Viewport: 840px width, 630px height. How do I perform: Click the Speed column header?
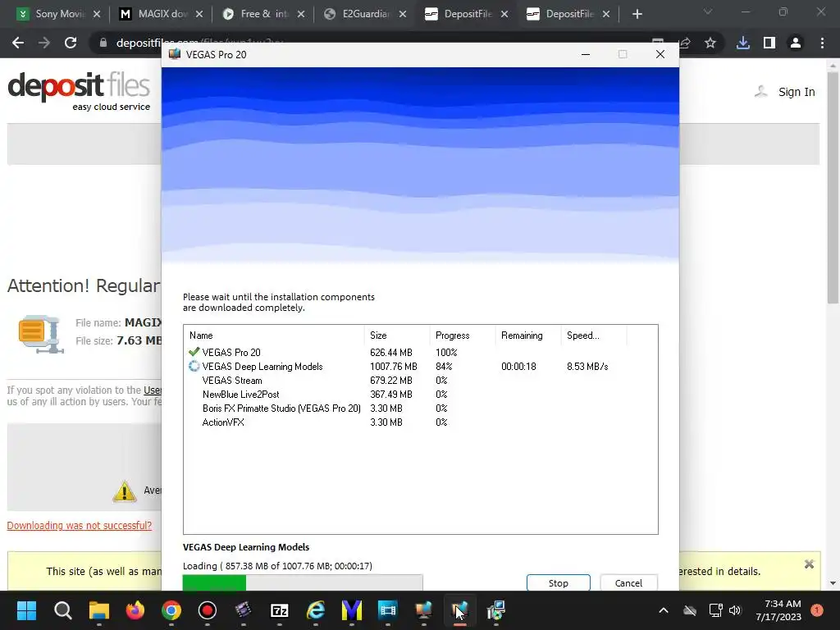(594, 336)
